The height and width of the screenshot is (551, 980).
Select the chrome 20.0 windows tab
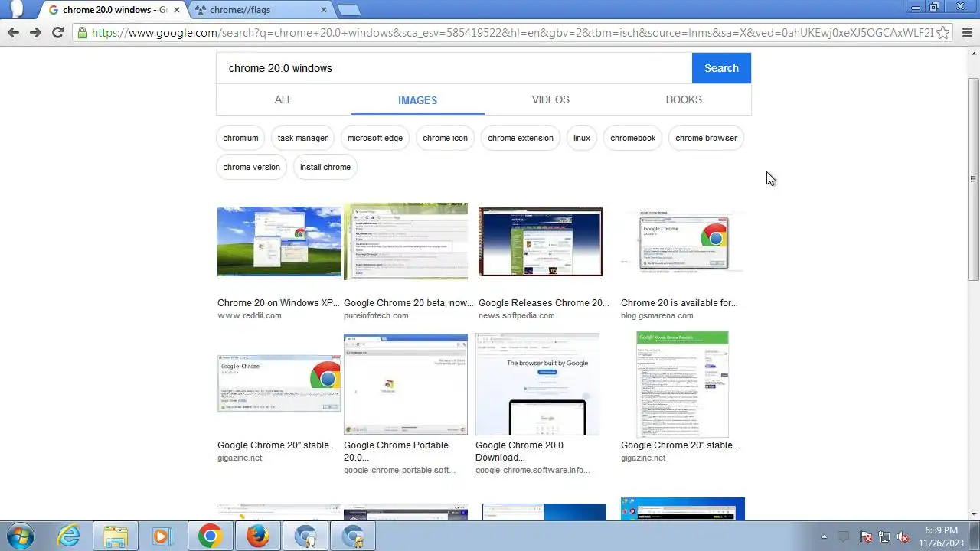(x=113, y=10)
